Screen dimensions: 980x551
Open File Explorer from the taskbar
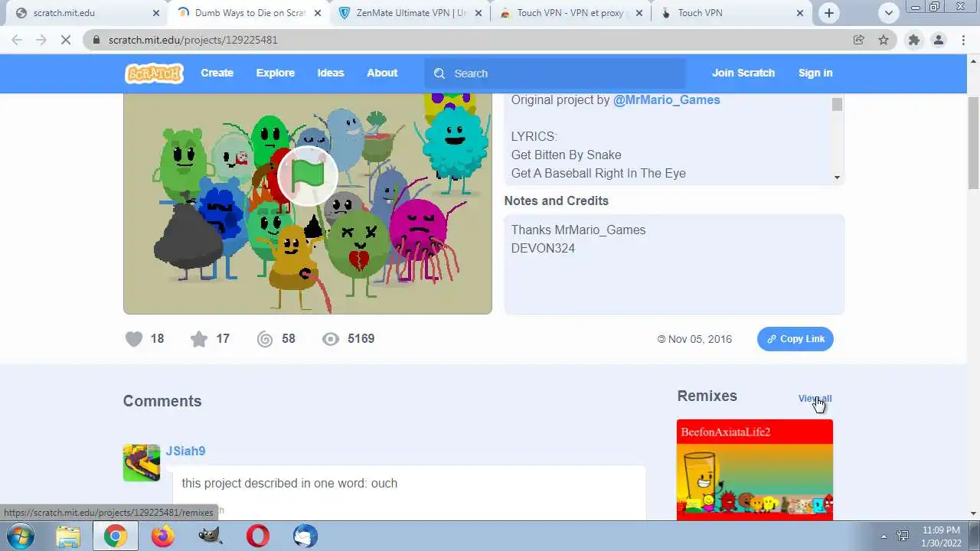tap(68, 536)
